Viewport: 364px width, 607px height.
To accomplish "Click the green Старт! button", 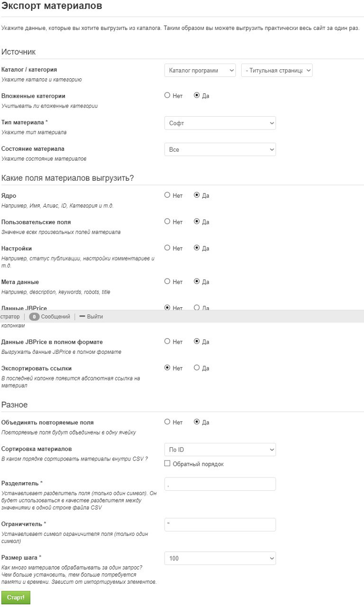I will click(x=16, y=597).
